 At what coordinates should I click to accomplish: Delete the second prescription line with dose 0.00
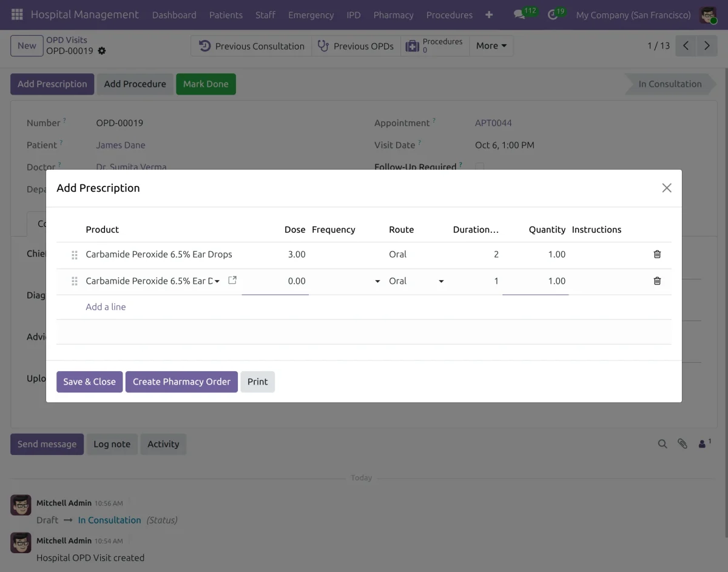[x=657, y=281]
